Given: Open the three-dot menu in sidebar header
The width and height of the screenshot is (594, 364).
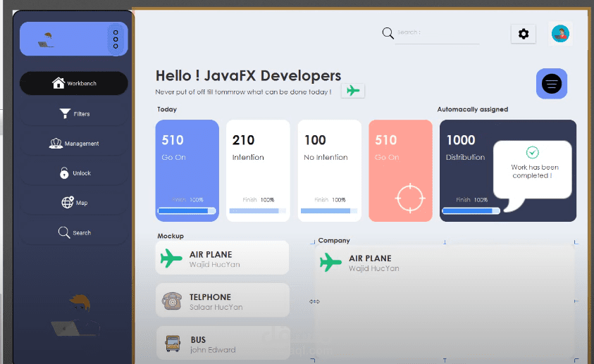Looking at the screenshot, I should click(116, 39).
